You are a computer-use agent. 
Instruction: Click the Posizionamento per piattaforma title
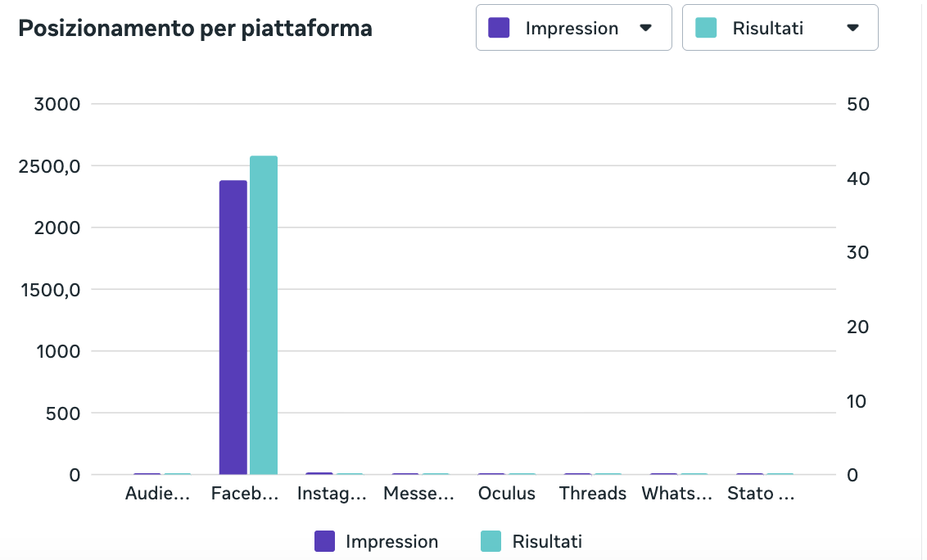tap(195, 29)
